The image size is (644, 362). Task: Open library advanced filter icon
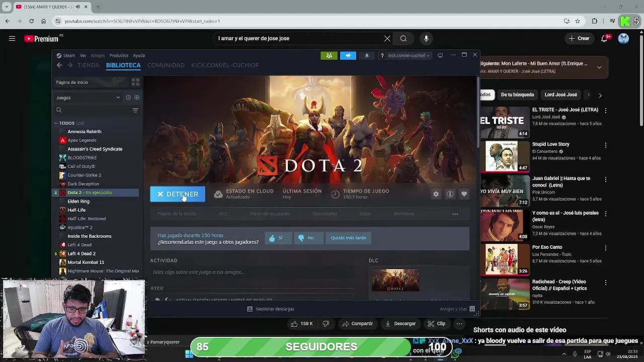point(135,110)
